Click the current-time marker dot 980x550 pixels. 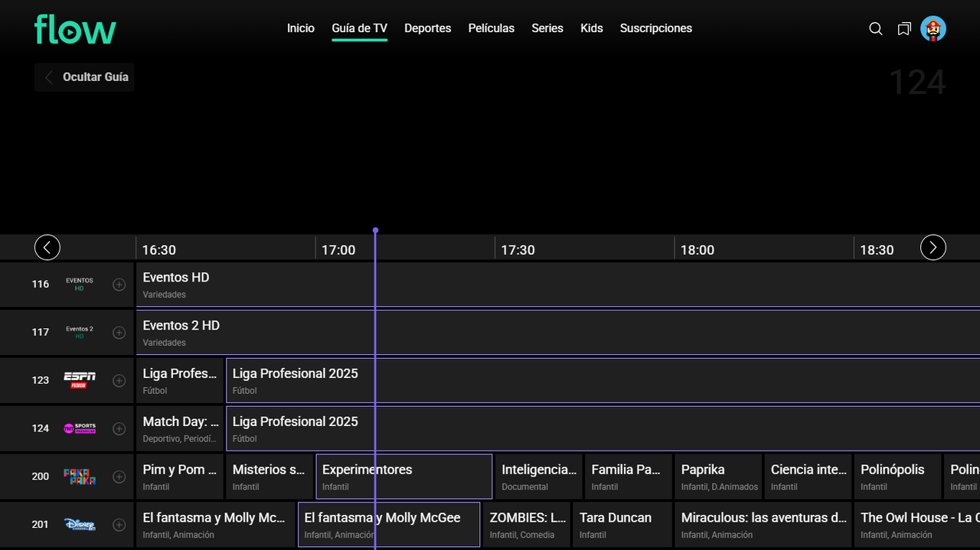[375, 229]
